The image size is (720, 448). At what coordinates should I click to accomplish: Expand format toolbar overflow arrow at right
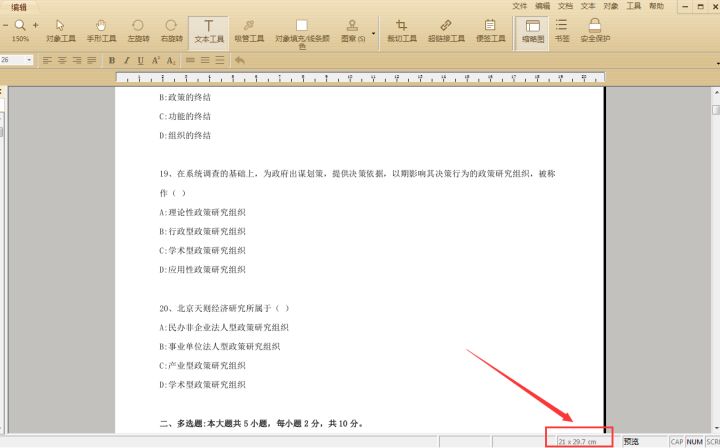coord(717,62)
